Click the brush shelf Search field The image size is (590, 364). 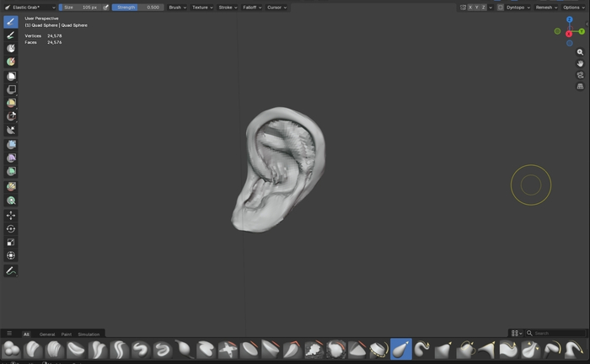click(555, 333)
